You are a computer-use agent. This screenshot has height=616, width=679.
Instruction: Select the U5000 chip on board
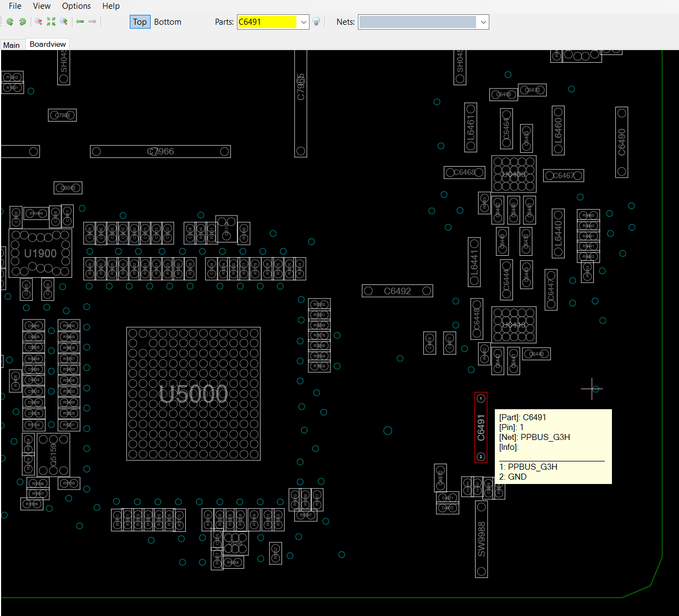tap(193, 393)
